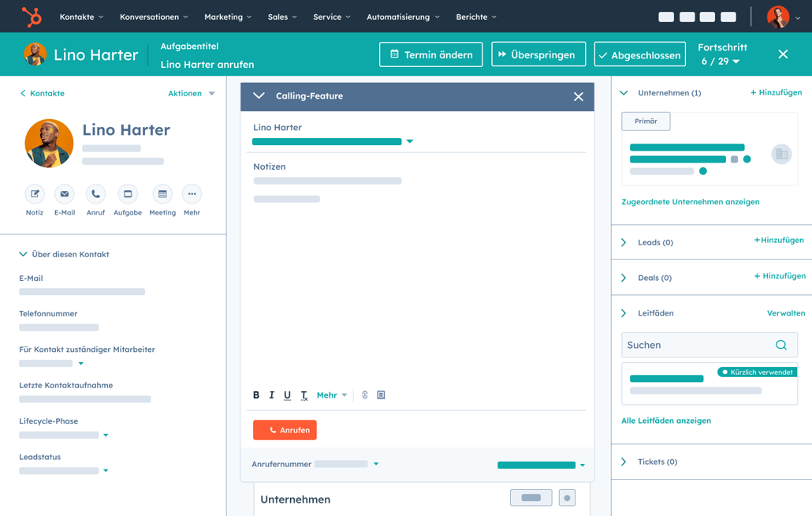Toggle underline formatting in notes editor
812x516 pixels.
287,395
